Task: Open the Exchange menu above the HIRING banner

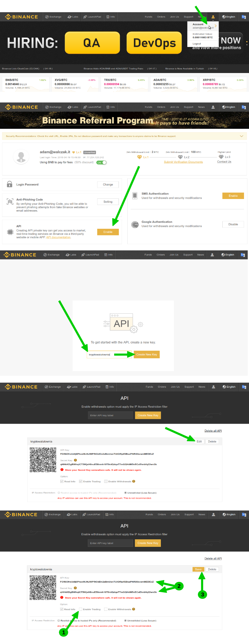Action: pos(53,17)
